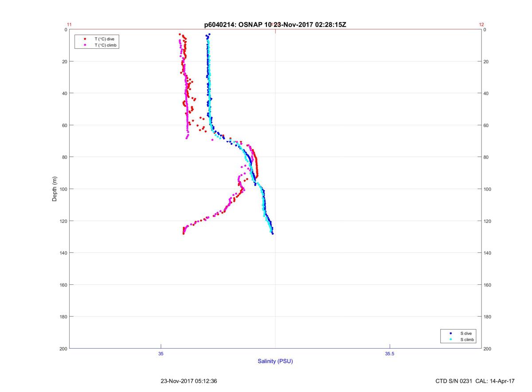
Task: Click the 180 tick label on the right depth axis
Action: 488,317
